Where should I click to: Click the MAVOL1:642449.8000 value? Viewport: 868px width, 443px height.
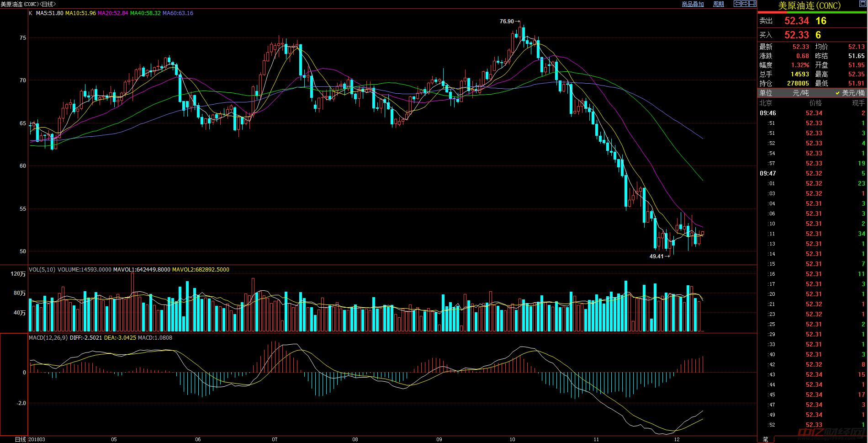pyautogui.click(x=142, y=270)
